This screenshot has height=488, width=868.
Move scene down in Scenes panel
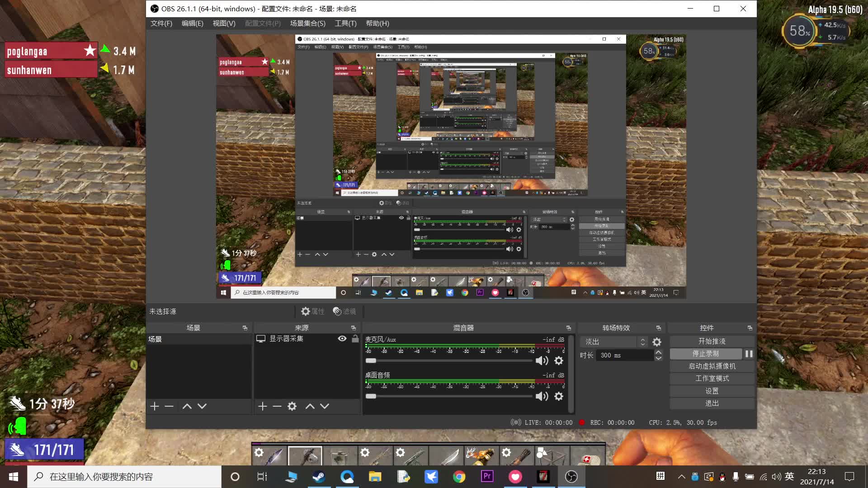(202, 406)
